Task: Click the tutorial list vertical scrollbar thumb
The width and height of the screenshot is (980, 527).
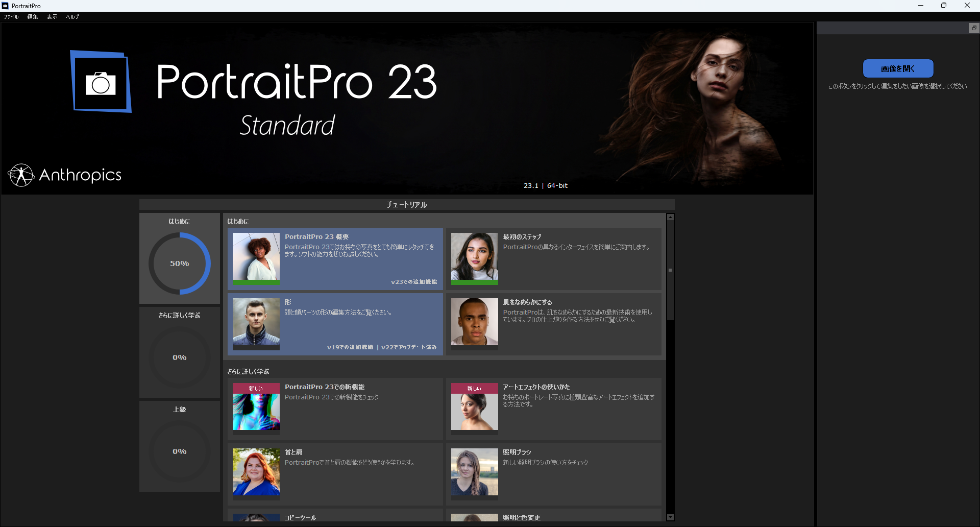Action: tap(670, 270)
